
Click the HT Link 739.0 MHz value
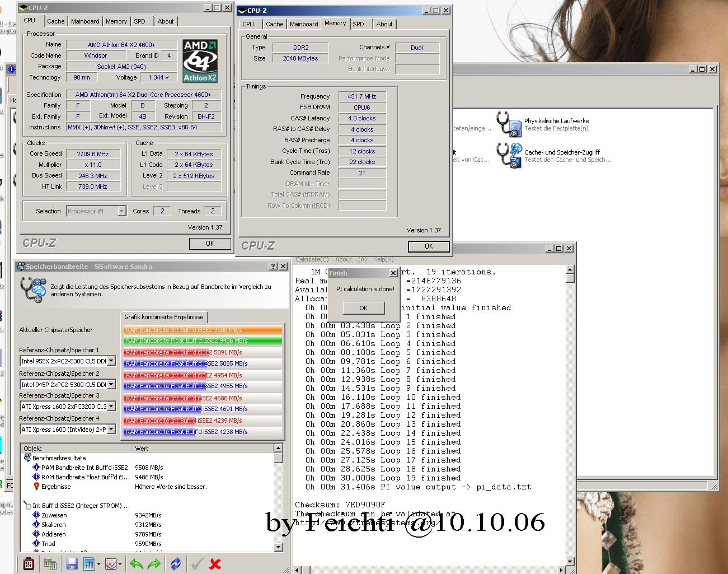[x=93, y=186]
